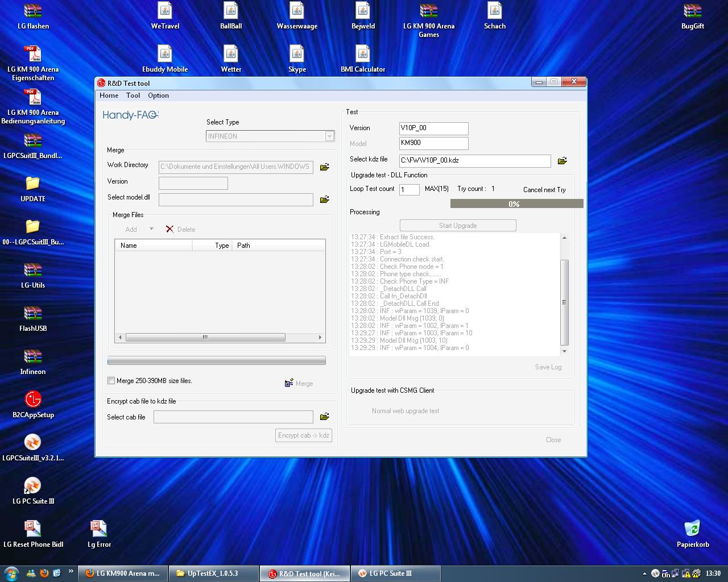Viewport: 728px width, 582px height.
Task: Click the Close button in dialog
Action: [x=553, y=440]
